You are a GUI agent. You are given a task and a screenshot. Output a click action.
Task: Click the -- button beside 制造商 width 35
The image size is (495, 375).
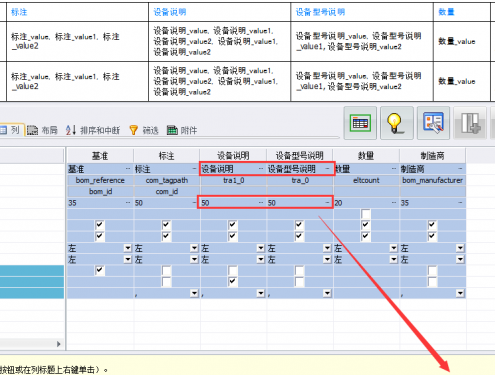tap(461, 203)
